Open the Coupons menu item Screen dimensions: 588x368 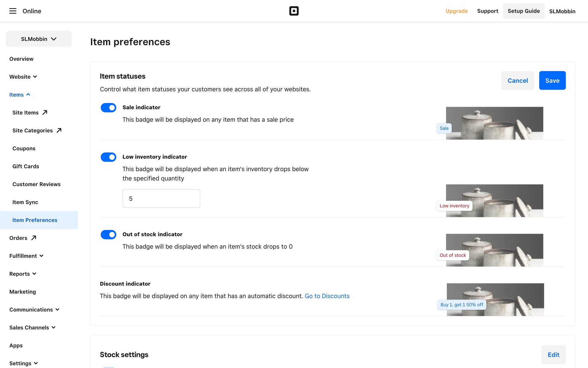click(x=24, y=148)
